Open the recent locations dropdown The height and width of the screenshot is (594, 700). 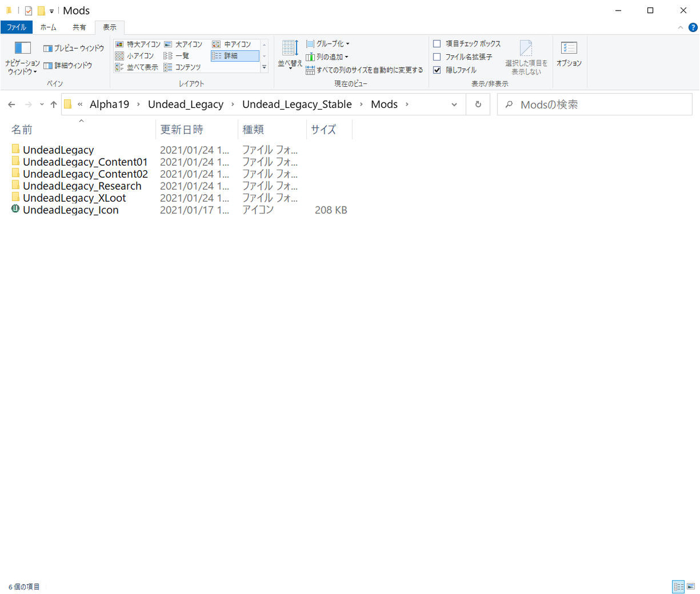click(x=41, y=105)
